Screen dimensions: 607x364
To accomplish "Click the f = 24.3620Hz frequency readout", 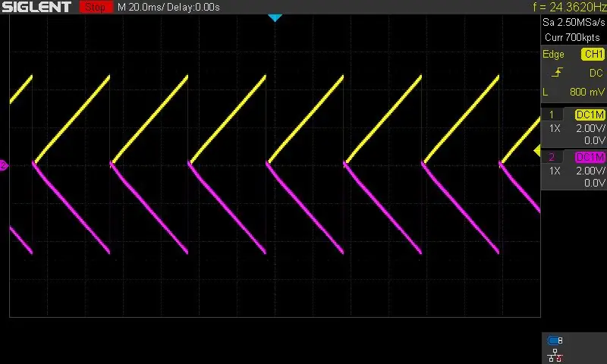I will click(x=570, y=7).
